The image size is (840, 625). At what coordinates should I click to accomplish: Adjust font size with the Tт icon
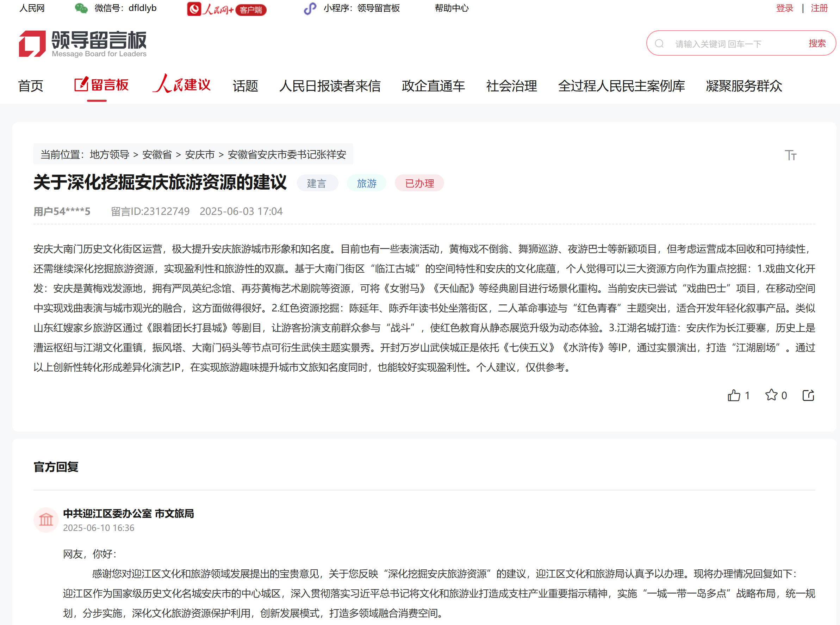pos(790,155)
